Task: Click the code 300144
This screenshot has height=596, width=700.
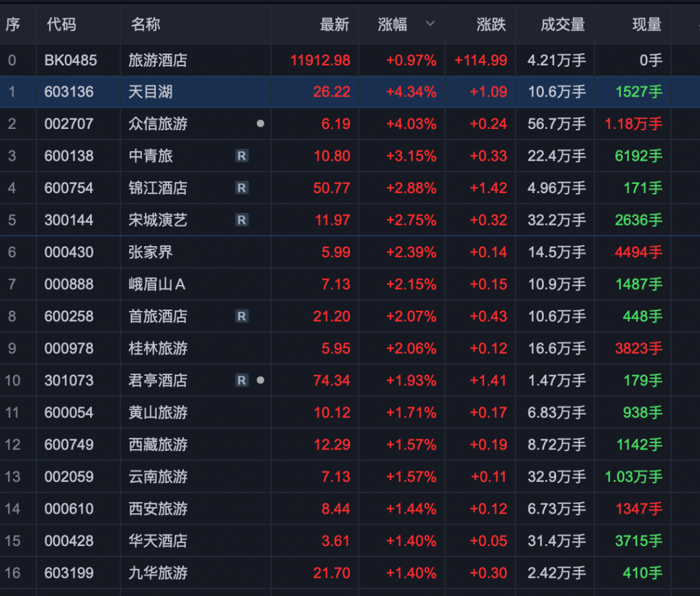Action: click(69, 220)
